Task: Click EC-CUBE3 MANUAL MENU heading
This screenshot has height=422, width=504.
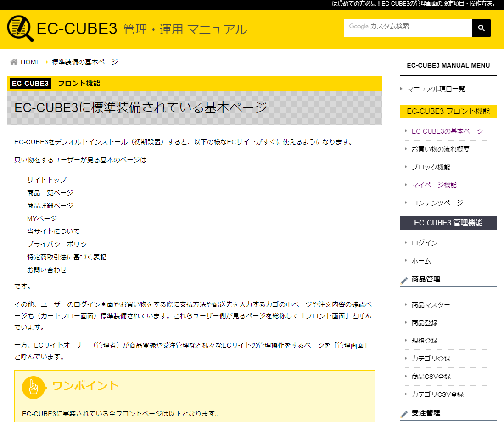Action: tap(448, 65)
